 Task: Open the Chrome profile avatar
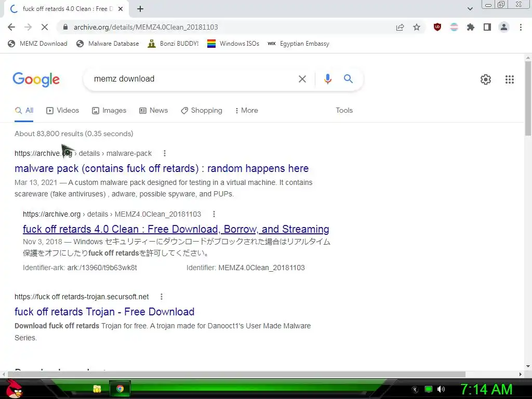pyautogui.click(x=504, y=27)
